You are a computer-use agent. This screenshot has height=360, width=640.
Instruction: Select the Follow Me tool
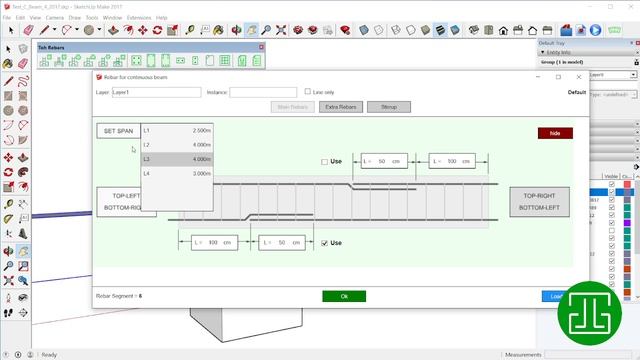[23, 172]
